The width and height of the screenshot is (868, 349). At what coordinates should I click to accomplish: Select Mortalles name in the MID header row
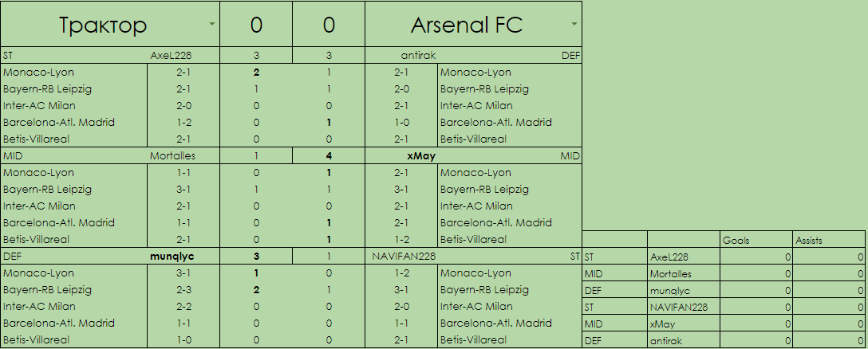[x=172, y=156]
